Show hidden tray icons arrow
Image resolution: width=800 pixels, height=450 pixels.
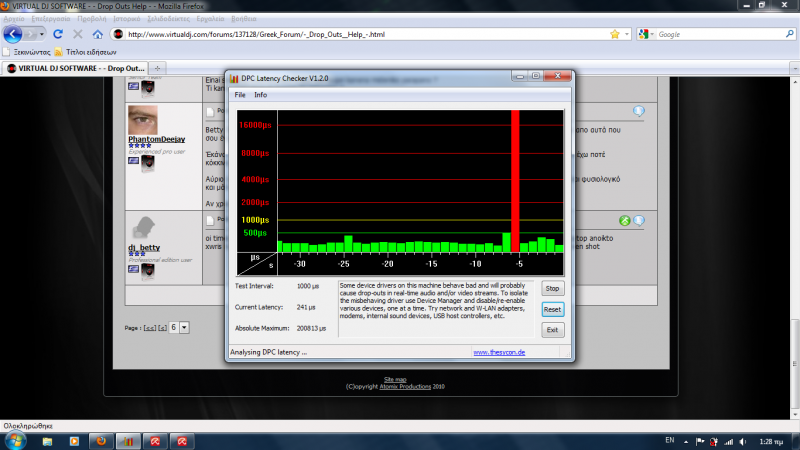686,442
